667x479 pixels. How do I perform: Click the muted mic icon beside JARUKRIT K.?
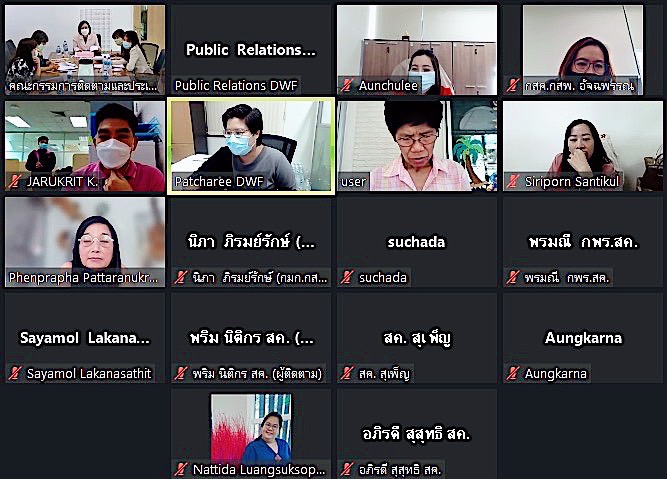tap(14, 182)
